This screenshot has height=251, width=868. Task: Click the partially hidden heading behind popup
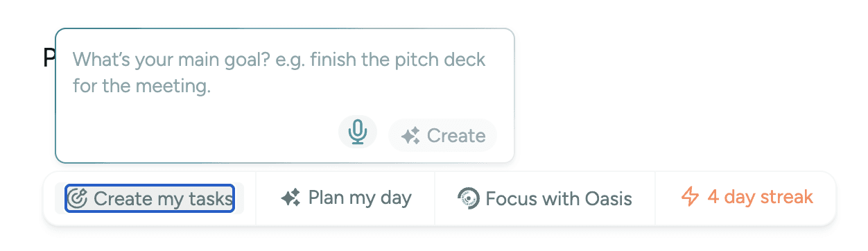tap(49, 58)
